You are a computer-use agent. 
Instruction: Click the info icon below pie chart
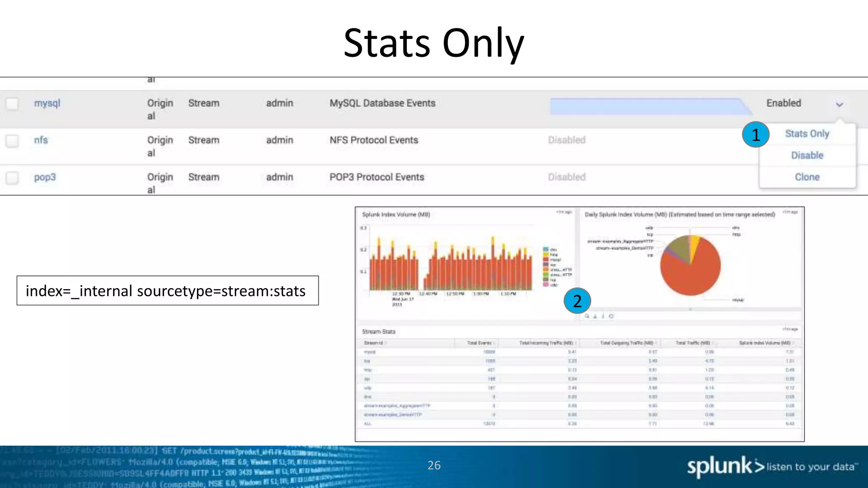(x=603, y=316)
